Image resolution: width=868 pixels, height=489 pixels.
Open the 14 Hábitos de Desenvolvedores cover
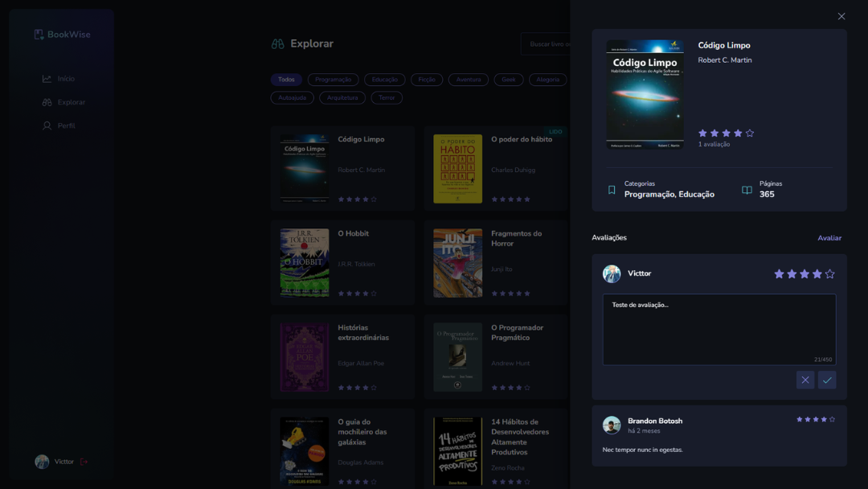[x=458, y=451]
